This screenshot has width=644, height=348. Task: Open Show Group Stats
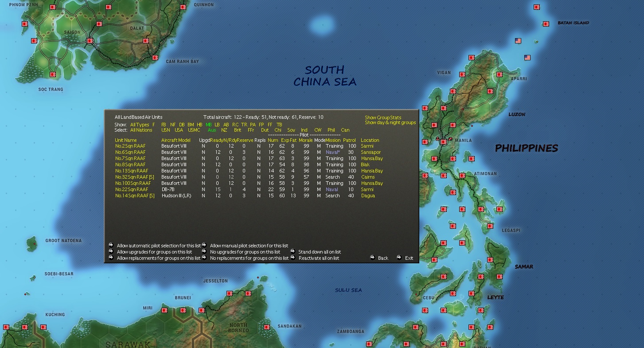pos(383,117)
